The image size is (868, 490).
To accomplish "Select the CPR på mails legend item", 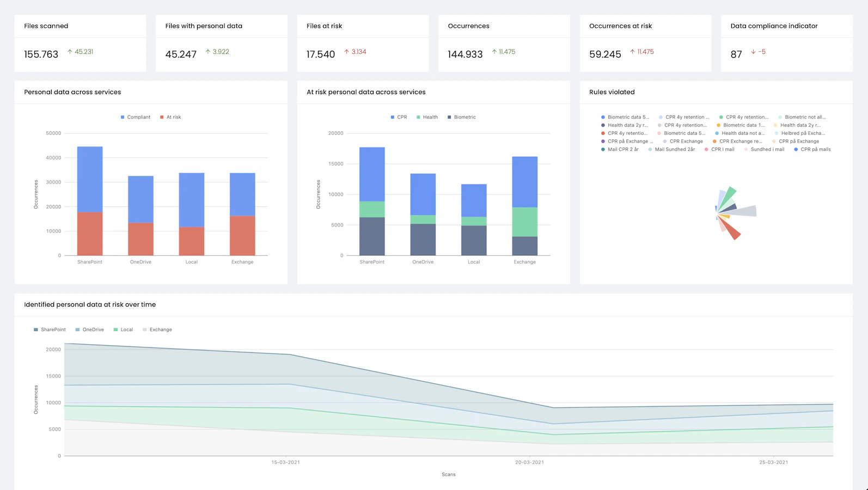I will pyautogui.click(x=812, y=149).
